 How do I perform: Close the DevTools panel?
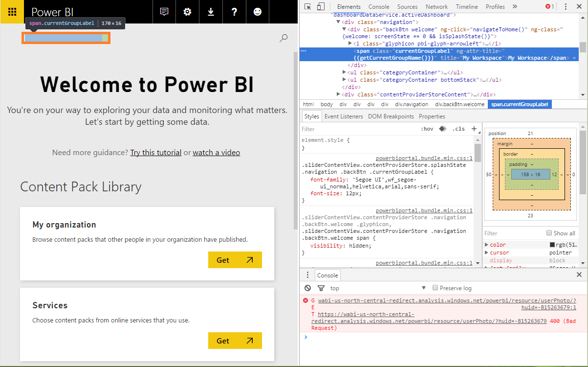point(580,6)
